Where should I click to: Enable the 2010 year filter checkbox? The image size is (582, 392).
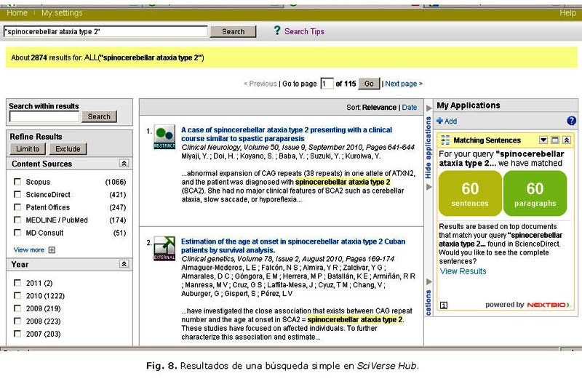point(17,296)
